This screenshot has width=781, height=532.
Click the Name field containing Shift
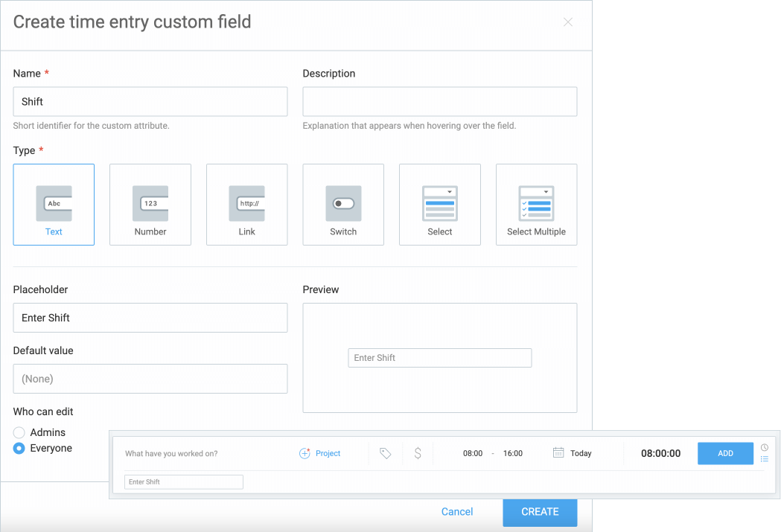150,101
